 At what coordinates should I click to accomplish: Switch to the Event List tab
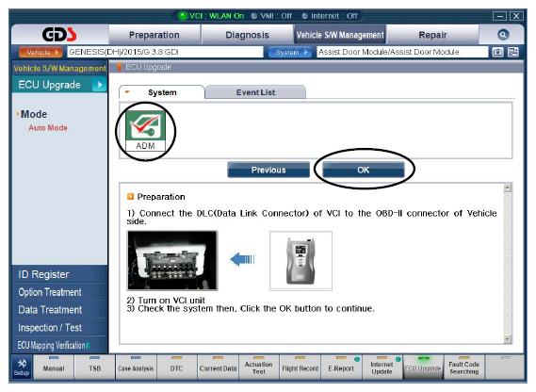click(255, 92)
